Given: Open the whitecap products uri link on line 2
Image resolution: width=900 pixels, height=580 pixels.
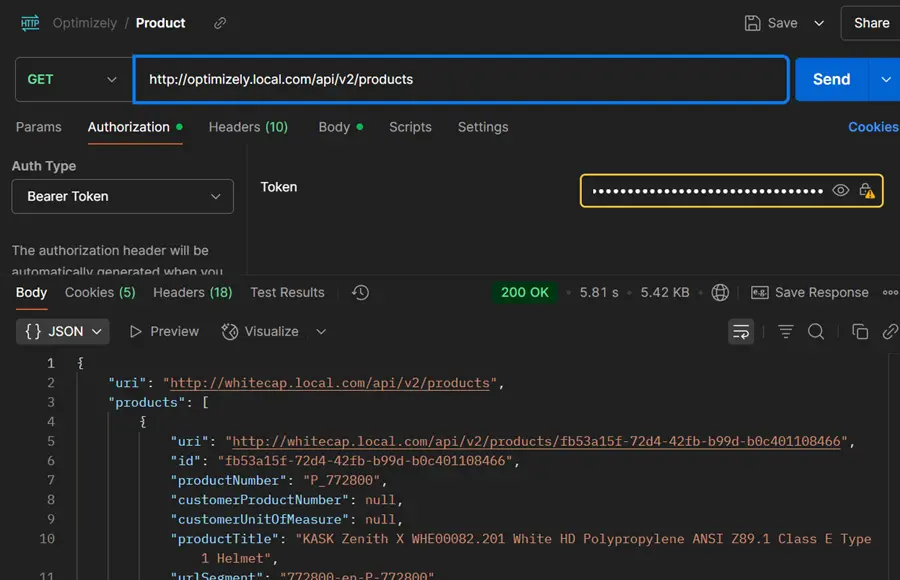Looking at the screenshot, I should [x=330, y=383].
